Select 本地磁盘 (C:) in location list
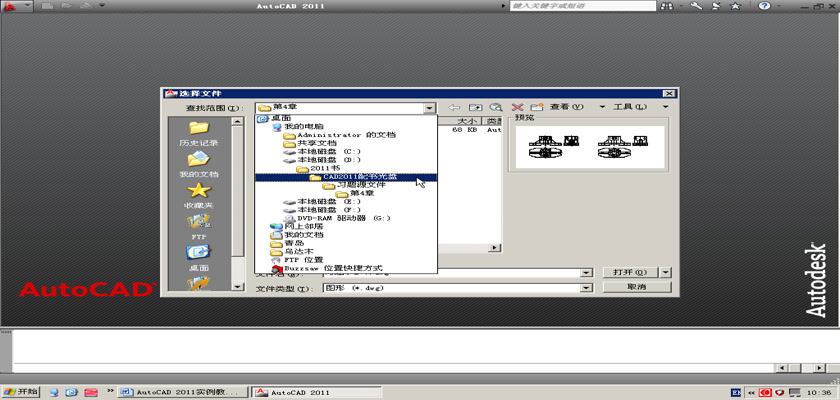Image resolution: width=840 pixels, height=400 pixels. [322, 151]
